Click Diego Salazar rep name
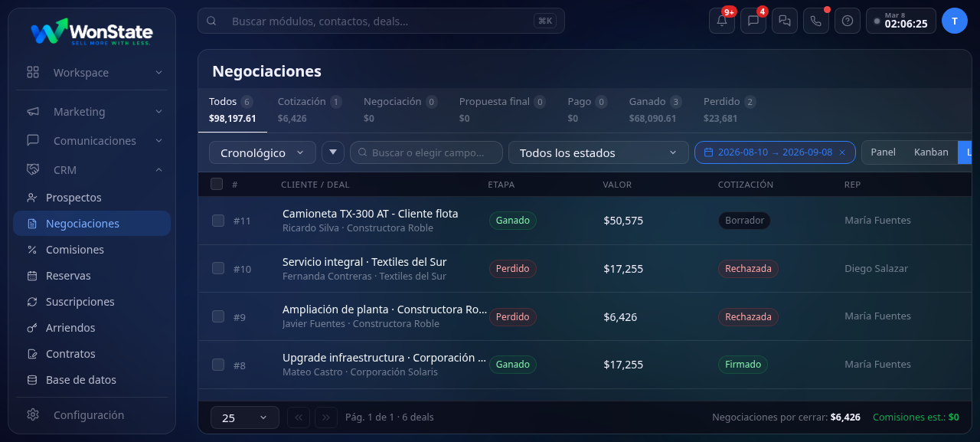The width and height of the screenshot is (980, 442). [876, 269]
